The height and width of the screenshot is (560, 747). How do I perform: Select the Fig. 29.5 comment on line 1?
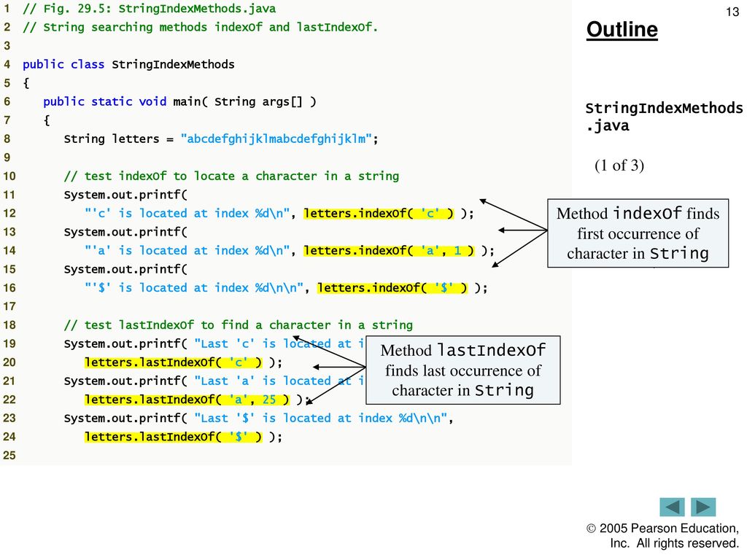coord(149,9)
